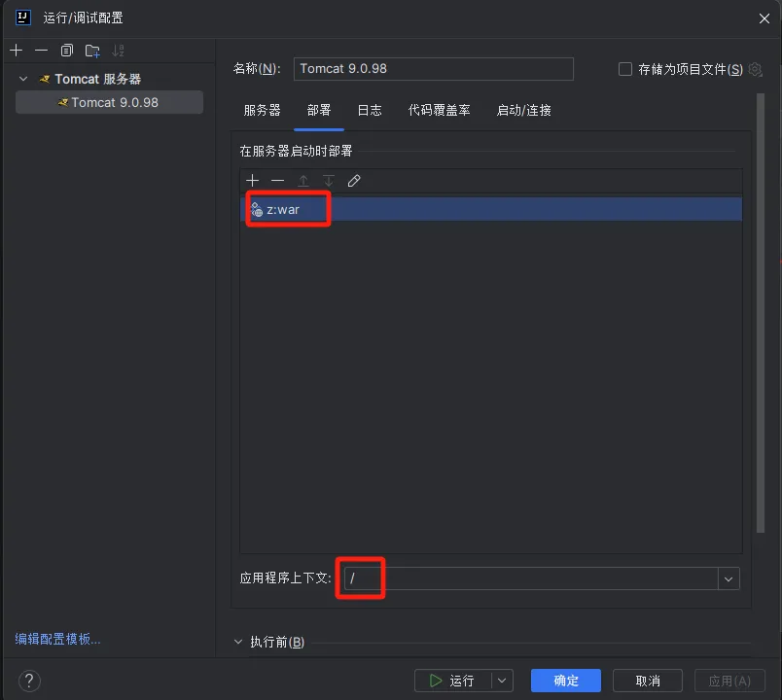Collapse the Tomcat 服务器 tree node
This screenshot has width=782, height=700.
[23, 79]
